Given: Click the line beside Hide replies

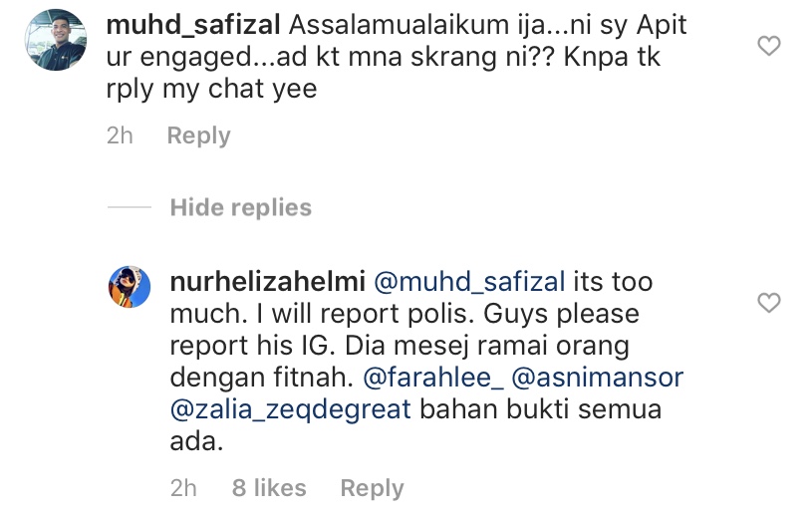Looking at the screenshot, I should (130, 207).
